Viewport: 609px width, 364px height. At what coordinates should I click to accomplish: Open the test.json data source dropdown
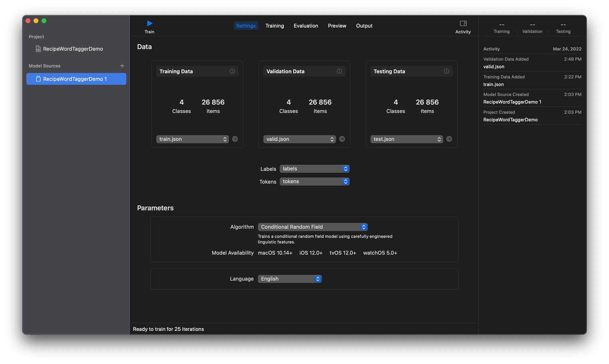[406, 139]
